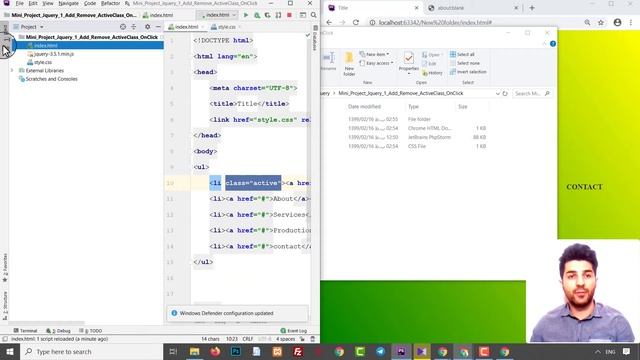Open the File menu in PhpStorm
This screenshot has width=640, height=360.
(x=20, y=3)
